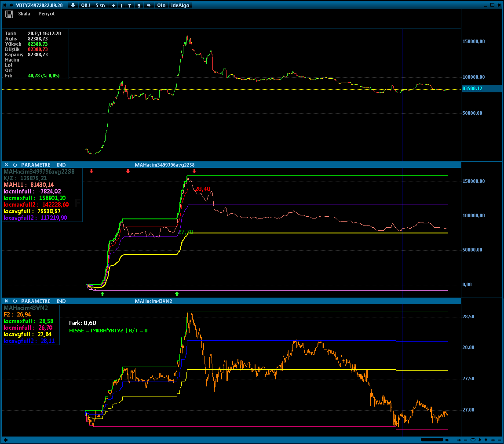Viewport: 504px width, 444px height.
Task: Refresh the MAHacim3499796avg22S8 indicator panel
Action: tap(15, 165)
